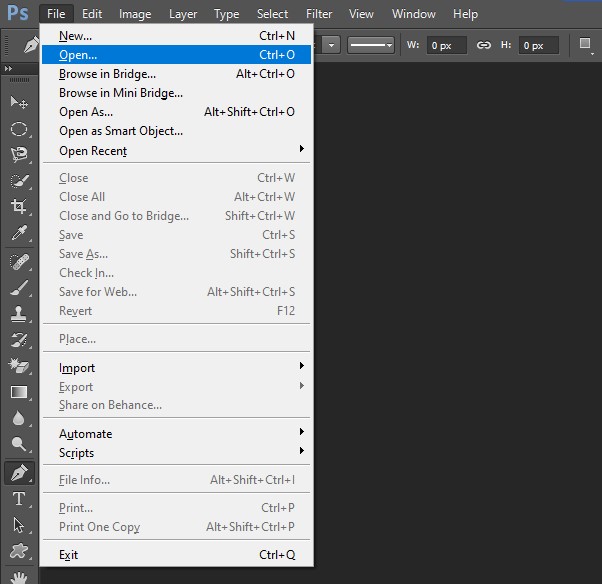Click the Healing Brush tool
This screenshot has width=602, height=584.
tap(18, 261)
